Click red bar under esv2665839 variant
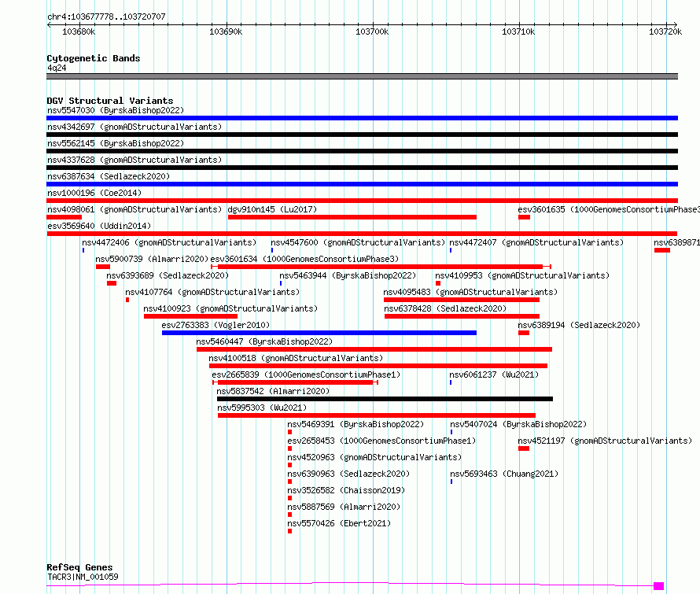700x594 pixels. tap(295, 382)
